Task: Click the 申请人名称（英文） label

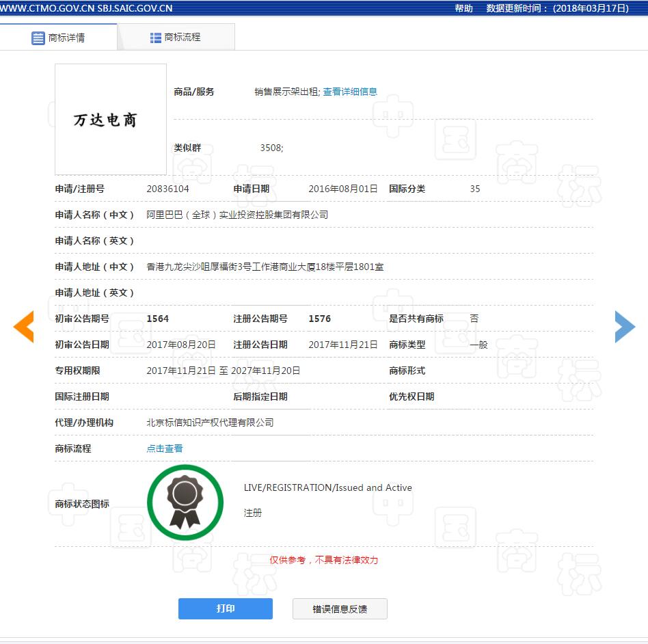Action: pos(94,241)
